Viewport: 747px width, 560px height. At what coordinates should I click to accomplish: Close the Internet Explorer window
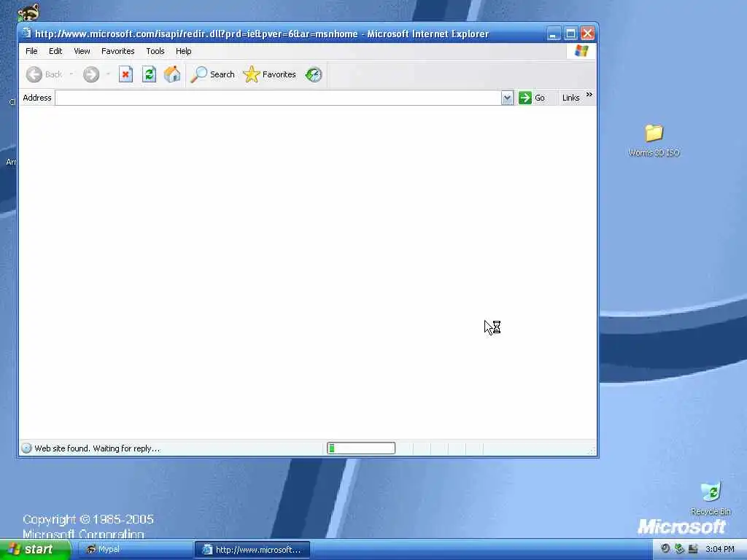pyautogui.click(x=587, y=34)
